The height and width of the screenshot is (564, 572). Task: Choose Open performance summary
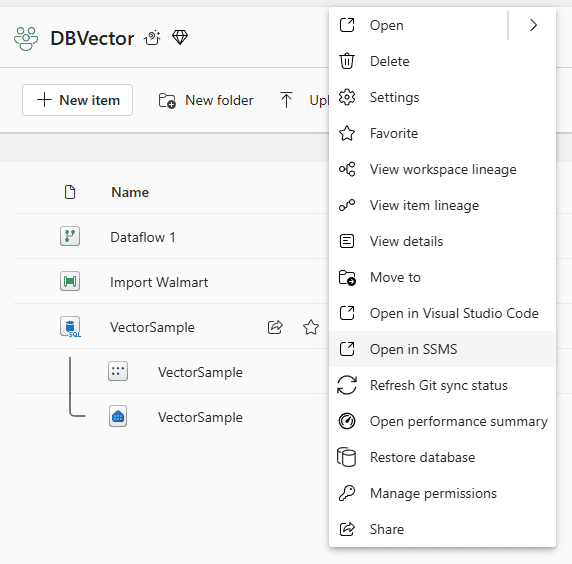point(442,421)
